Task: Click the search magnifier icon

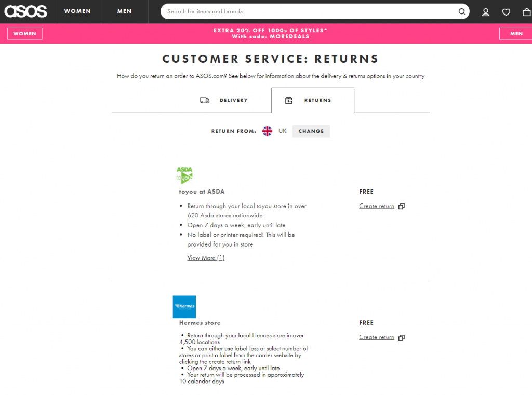Action: (x=461, y=11)
